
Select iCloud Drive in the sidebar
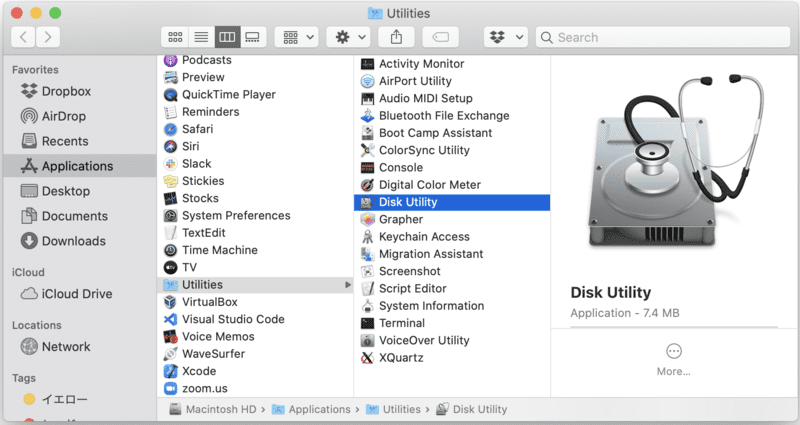pyautogui.click(x=76, y=294)
